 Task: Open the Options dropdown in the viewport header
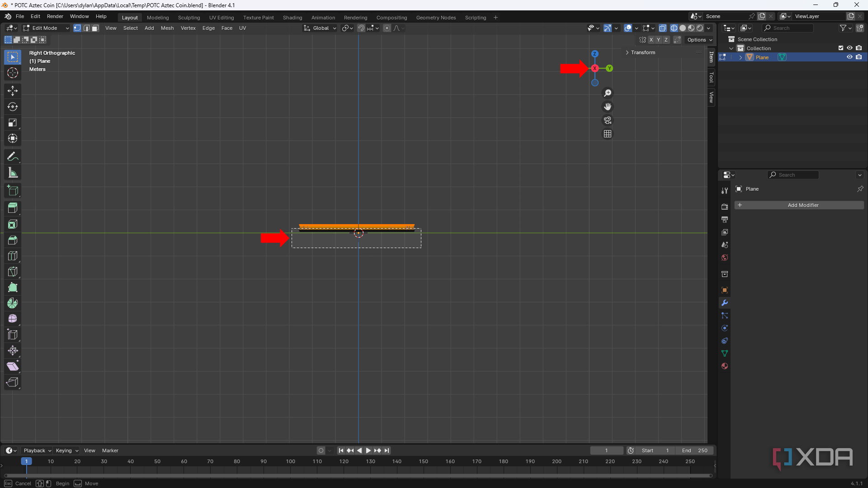[699, 40]
